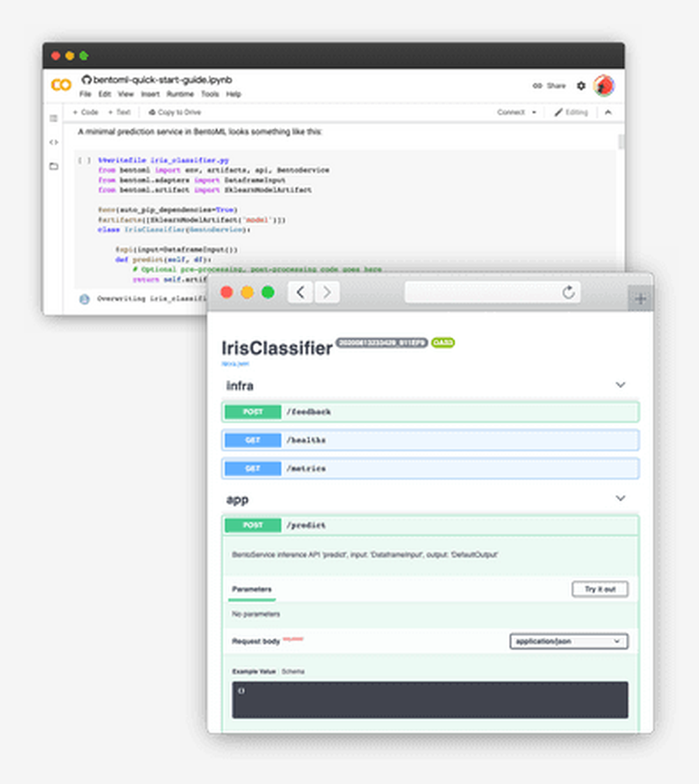Select the Example Value tab
Image resolution: width=699 pixels, height=784 pixels.
(x=253, y=671)
